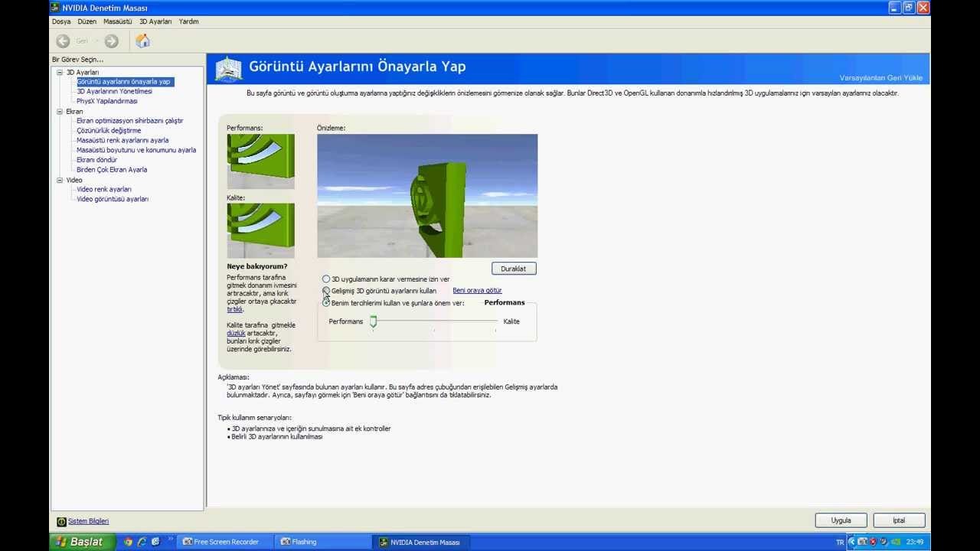The height and width of the screenshot is (551, 980).
Task: Open '3D Ayarlarının Yönetilmesi' tree item
Action: point(114,91)
